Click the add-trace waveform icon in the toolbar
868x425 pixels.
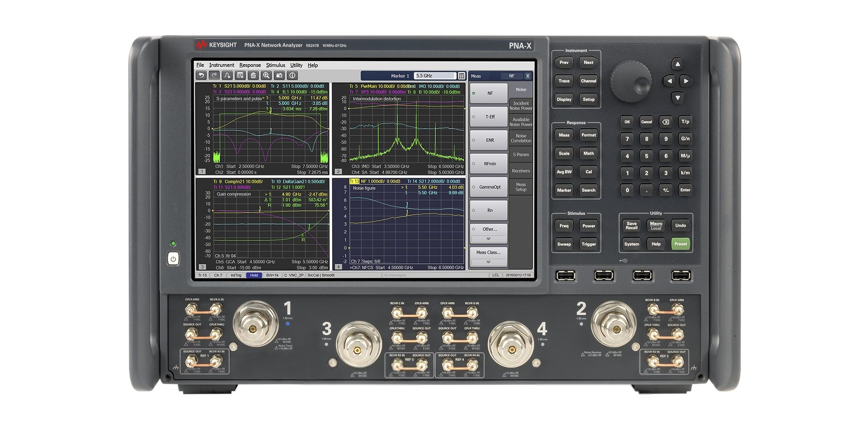[227, 76]
